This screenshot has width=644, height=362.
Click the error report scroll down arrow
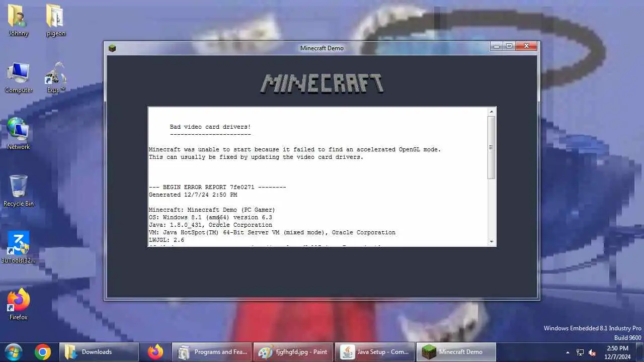(492, 242)
